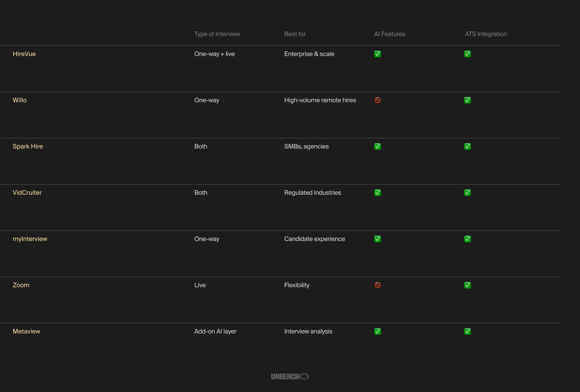Click the myInterview ATS Integration checkmark
580x392 pixels.
467,239
